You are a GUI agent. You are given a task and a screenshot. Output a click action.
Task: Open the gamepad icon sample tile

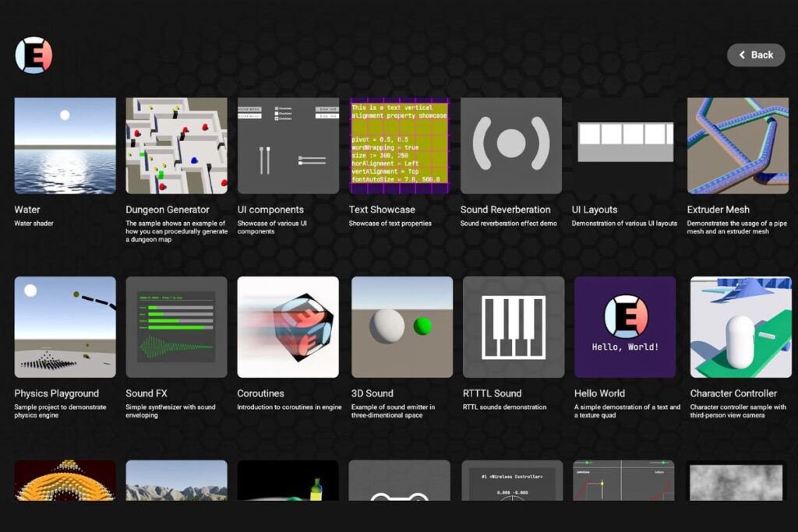coord(399,480)
